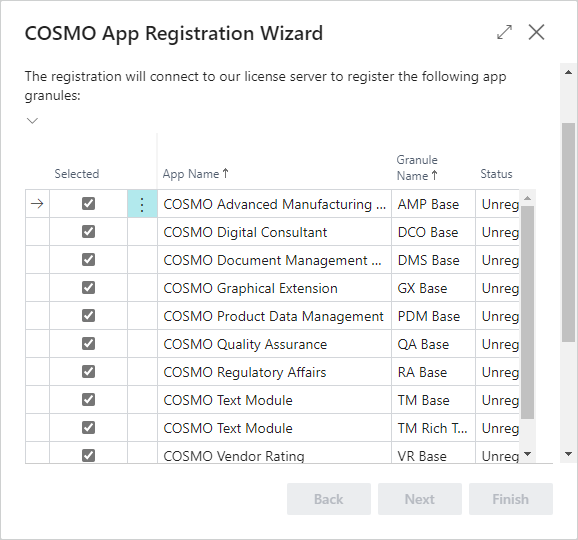
Task: Uncheck Selected for COSMO Vendor Rating
Action: click(88, 456)
